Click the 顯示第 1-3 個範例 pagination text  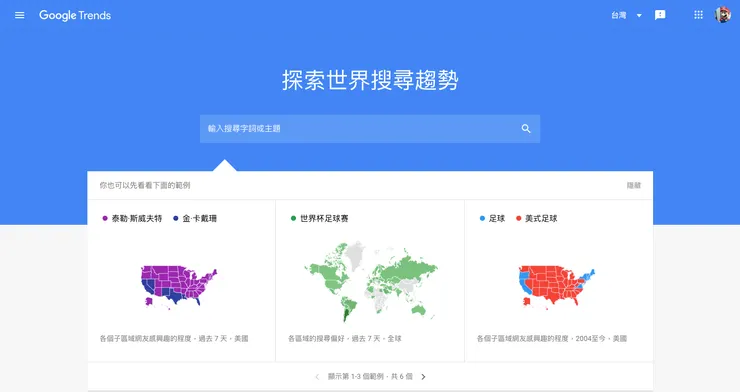click(x=370, y=376)
